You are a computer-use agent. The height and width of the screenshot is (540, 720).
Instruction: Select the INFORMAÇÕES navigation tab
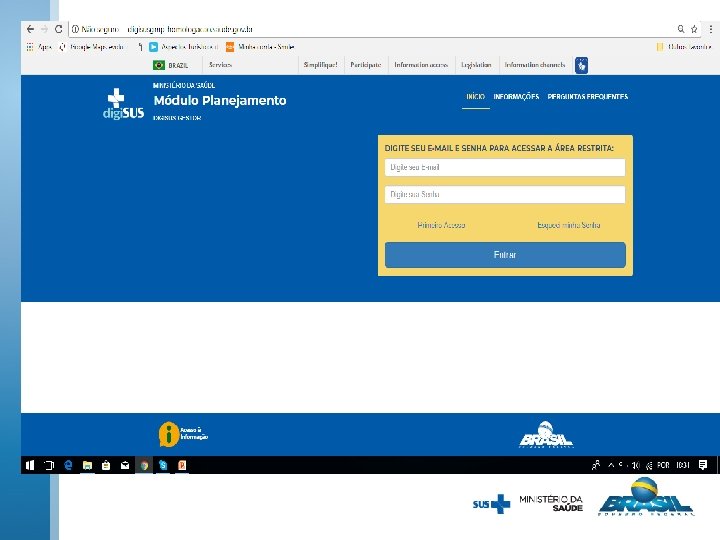click(516, 96)
